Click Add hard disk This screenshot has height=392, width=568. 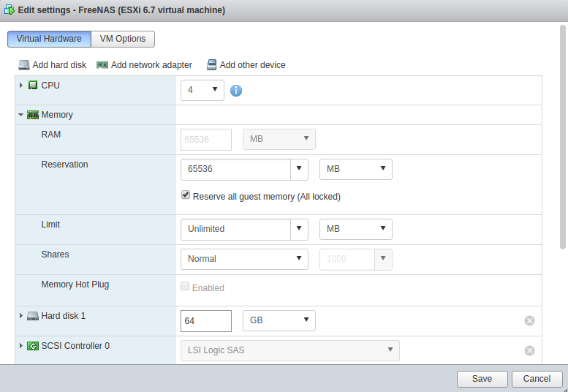tap(52, 65)
